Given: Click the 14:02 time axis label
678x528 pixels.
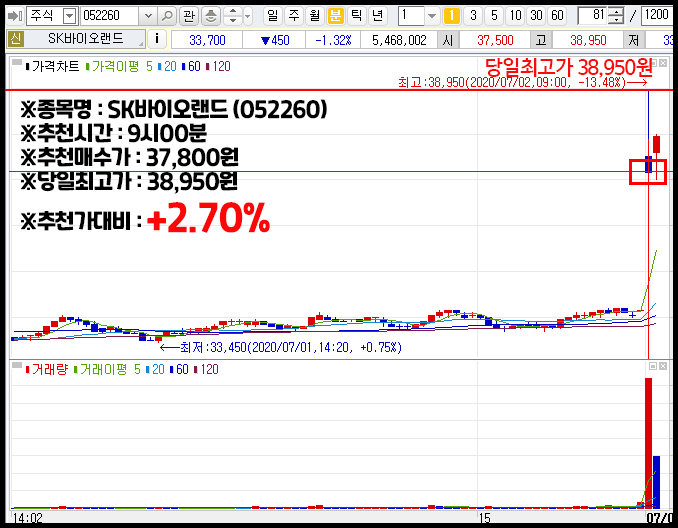Looking at the screenshot, I should [28, 518].
